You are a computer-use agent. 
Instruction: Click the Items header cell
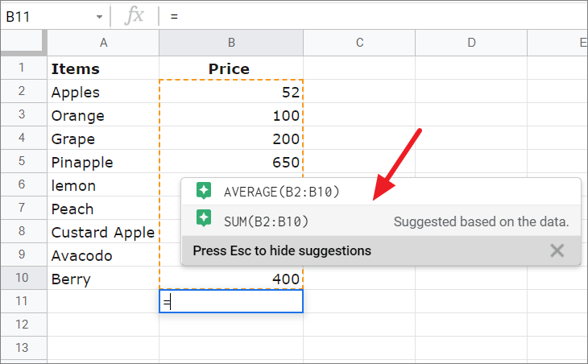pos(103,68)
